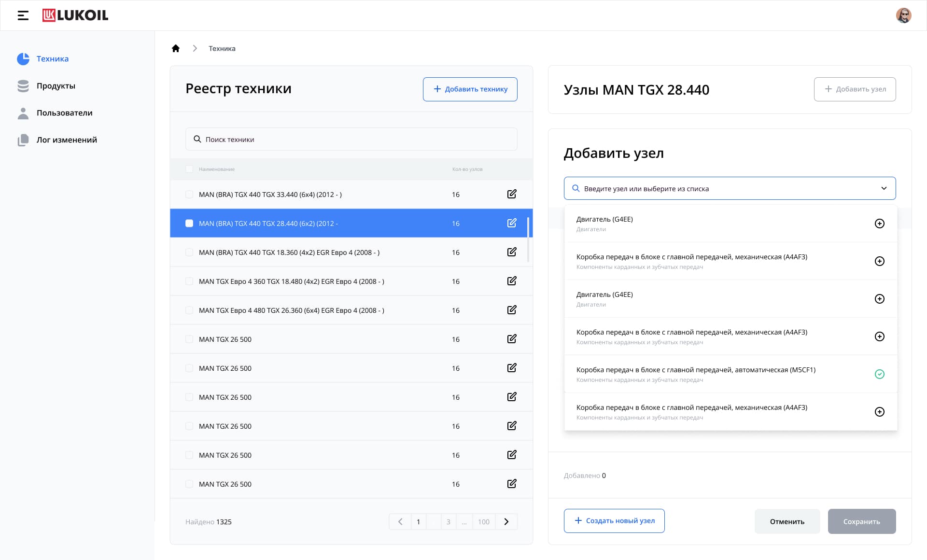Select page 100 in pagination
927x560 pixels.
[484, 522]
